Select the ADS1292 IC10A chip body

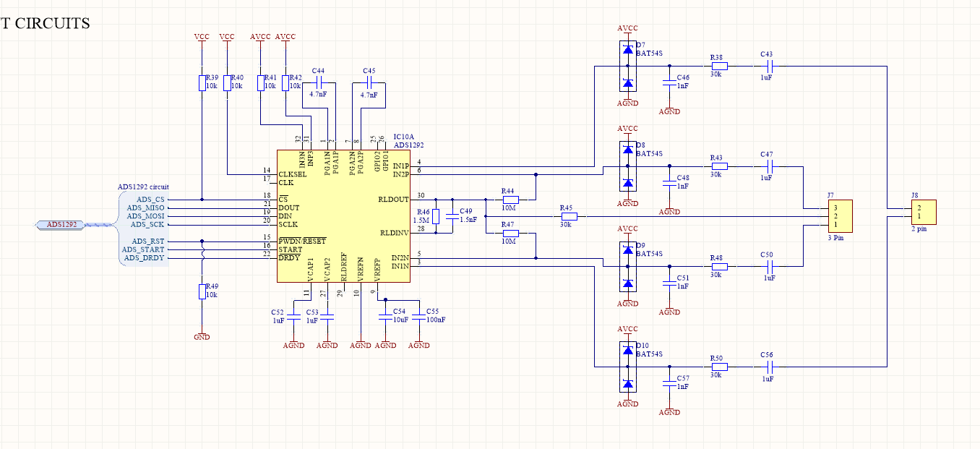click(343, 216)
